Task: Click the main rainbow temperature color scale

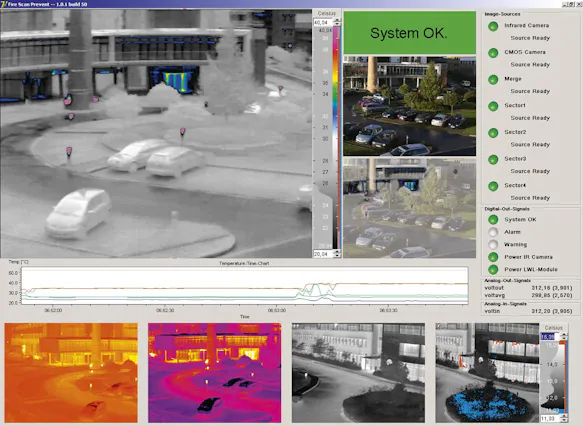Action: point(336,138)
